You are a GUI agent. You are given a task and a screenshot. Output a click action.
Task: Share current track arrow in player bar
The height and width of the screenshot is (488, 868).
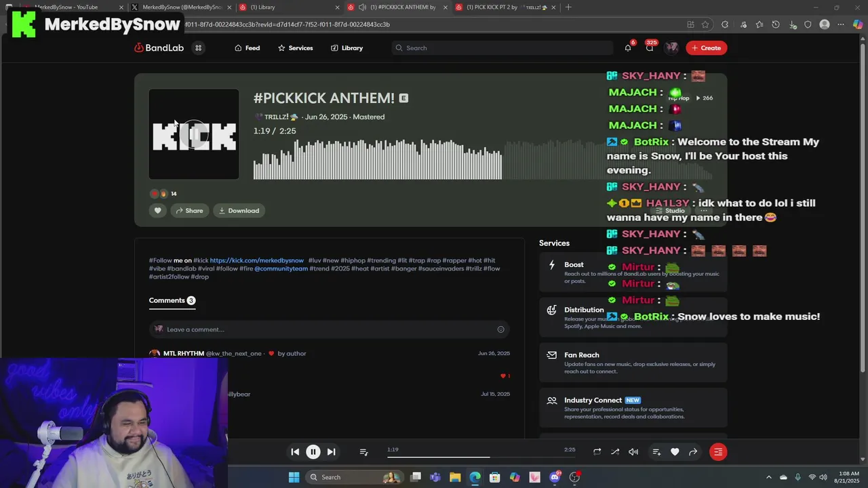(x=693, y=452)
